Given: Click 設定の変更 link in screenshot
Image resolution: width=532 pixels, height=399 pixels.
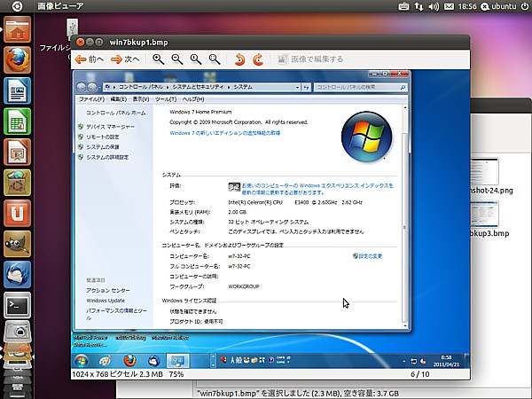Looking at the screenshot, I should click(x=370, y=256).
